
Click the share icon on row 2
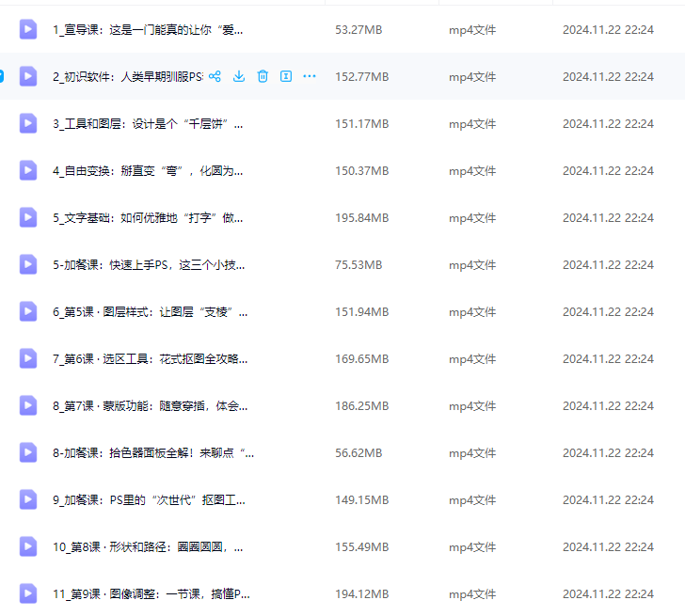tap(215, 76)
